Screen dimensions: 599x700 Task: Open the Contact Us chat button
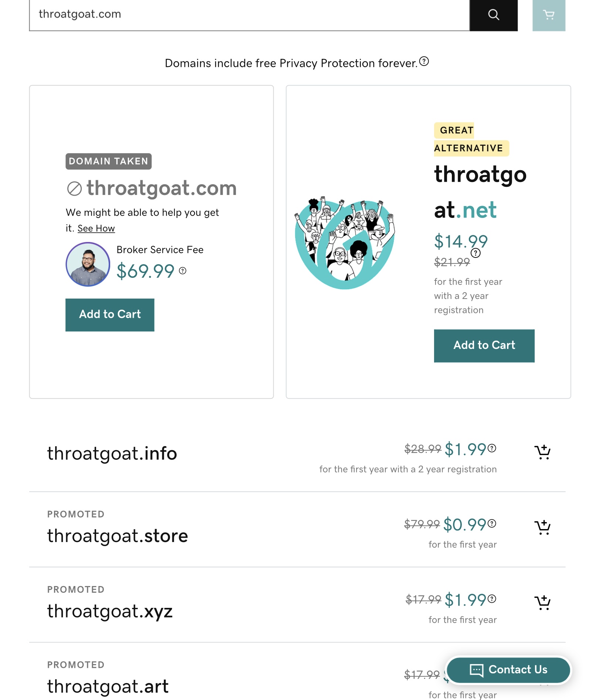click(508, 670)
